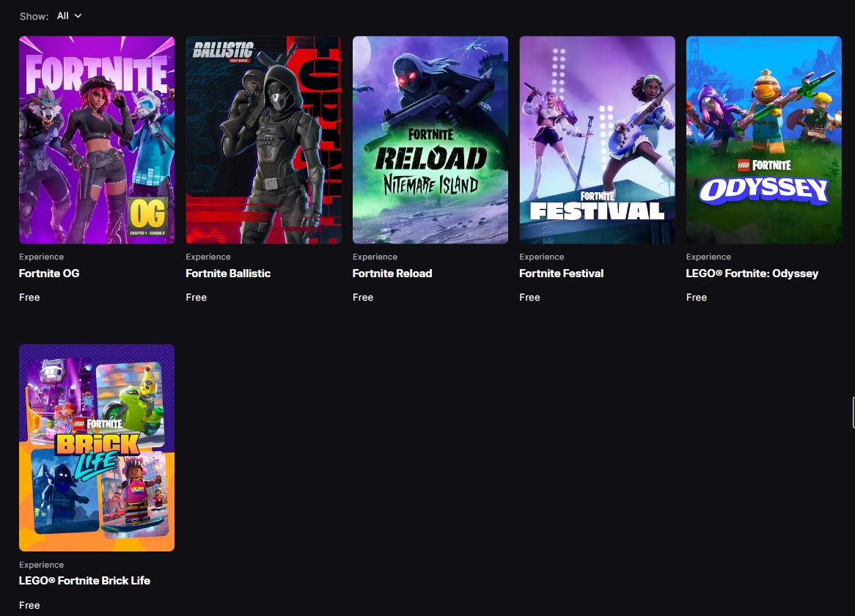Viewport: 855px width, 616px height.
Task: Open the LEGO Fortnite Brick Life thumbnail
Action: point(97,447)
